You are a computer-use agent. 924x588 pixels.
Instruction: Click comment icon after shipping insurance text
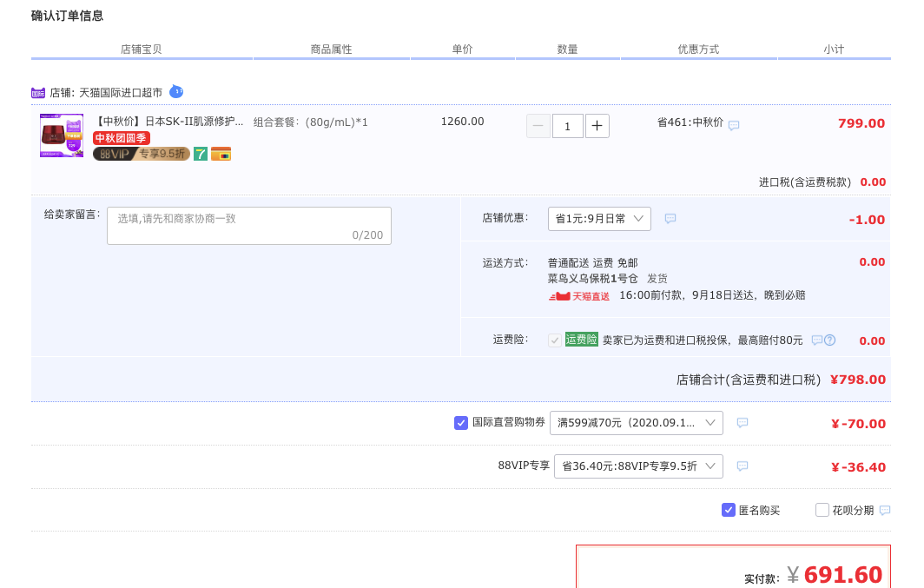(x=816, y=340)
